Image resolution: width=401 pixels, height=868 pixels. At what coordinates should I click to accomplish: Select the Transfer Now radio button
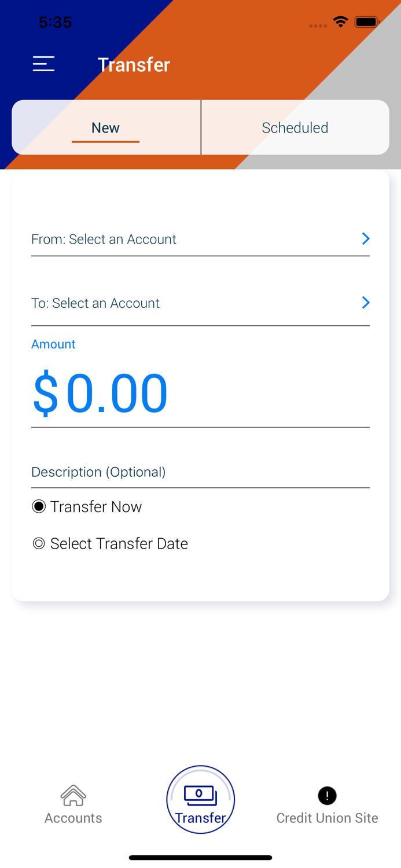[39, 507]
